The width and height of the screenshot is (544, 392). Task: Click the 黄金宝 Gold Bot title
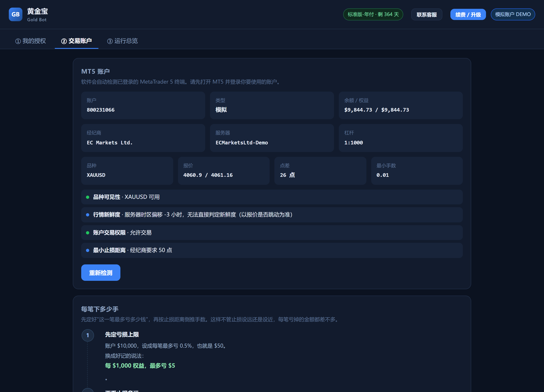(x=37, y=15)
